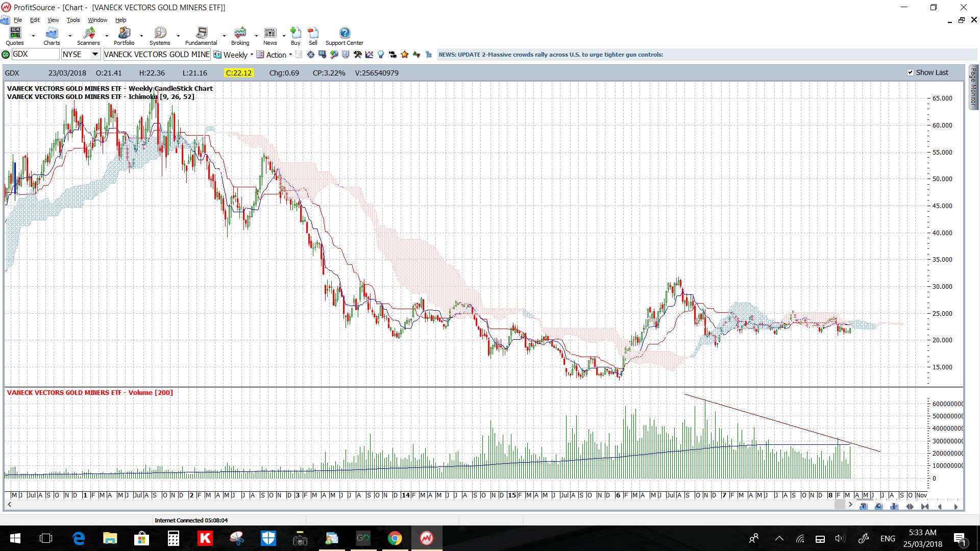Open the Support Center
This screenshot has width=980, height=551.
[x=345, y=36]
